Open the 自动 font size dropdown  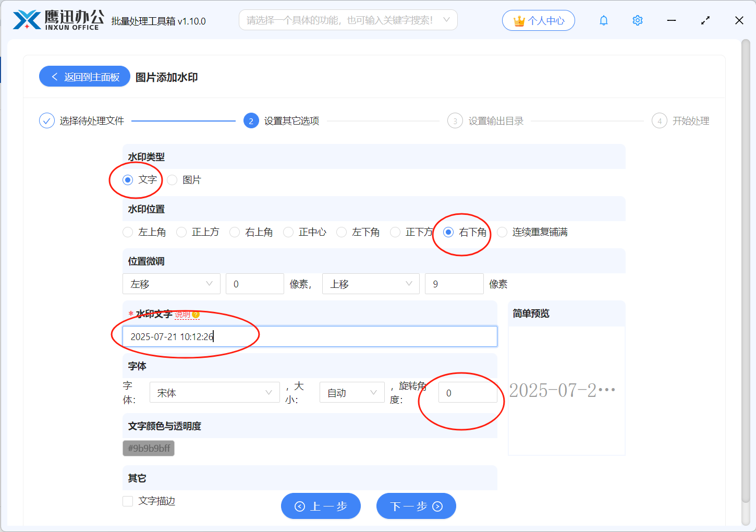(352, 392)
